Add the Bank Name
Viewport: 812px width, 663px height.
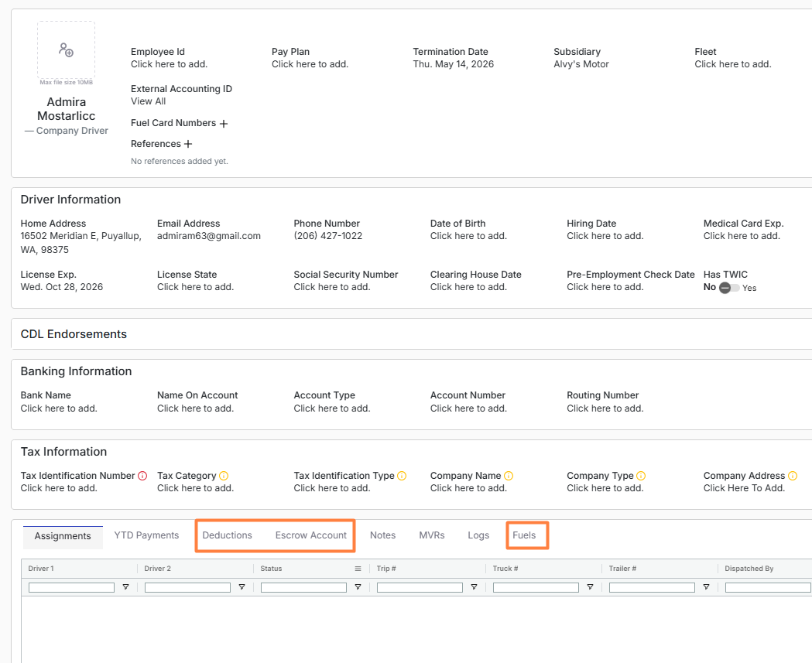[x=59, y=408]
